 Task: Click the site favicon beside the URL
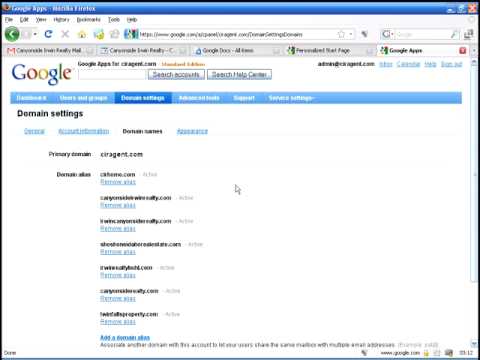pyautogui.click(x=131, y=34)
